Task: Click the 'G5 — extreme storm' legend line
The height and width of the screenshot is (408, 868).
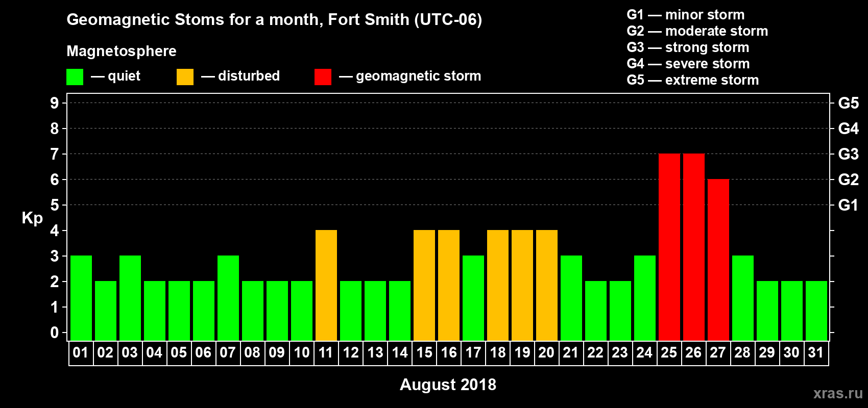Action: pyautogui.click(x=693, y=80)
